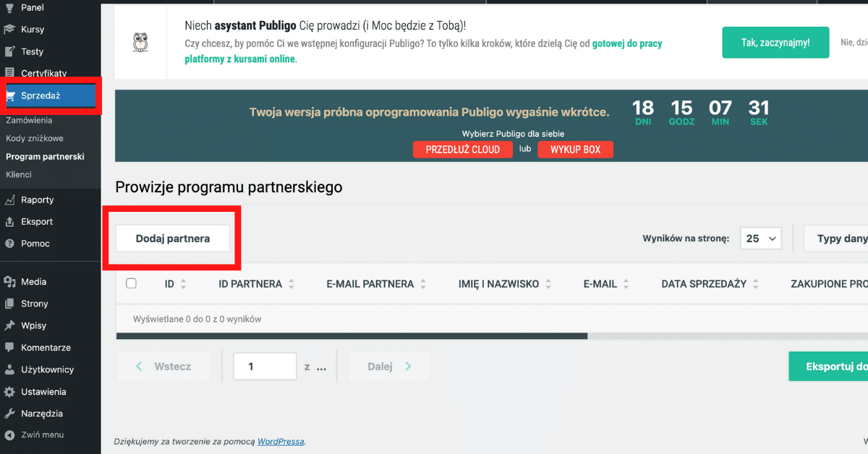The width and height of the screenshot is (868, 454).
Task: Click the Kursy graduation cap icon
Action: [x=9, y=30]
